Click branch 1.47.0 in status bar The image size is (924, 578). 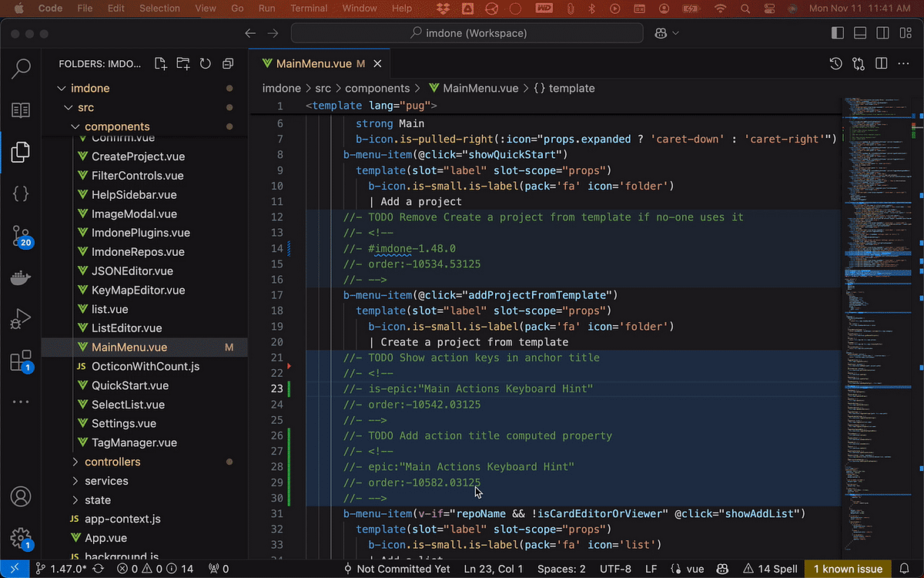[61, 569]
